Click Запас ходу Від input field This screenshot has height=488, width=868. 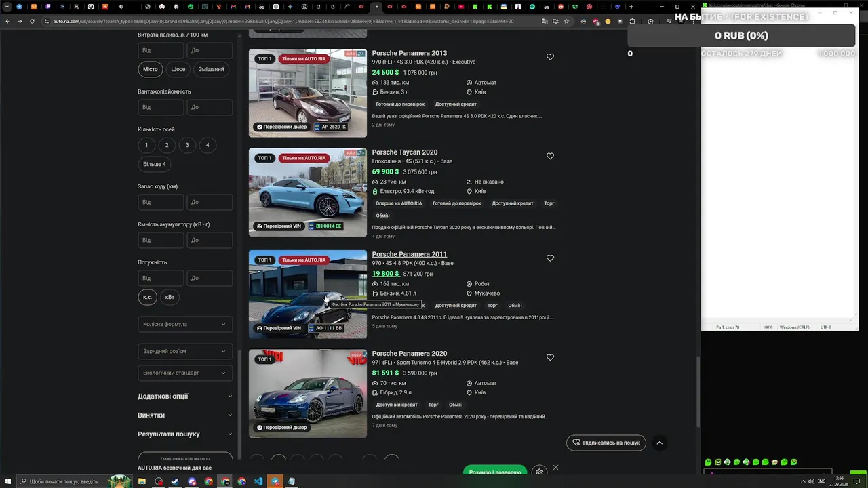[161, 202]
